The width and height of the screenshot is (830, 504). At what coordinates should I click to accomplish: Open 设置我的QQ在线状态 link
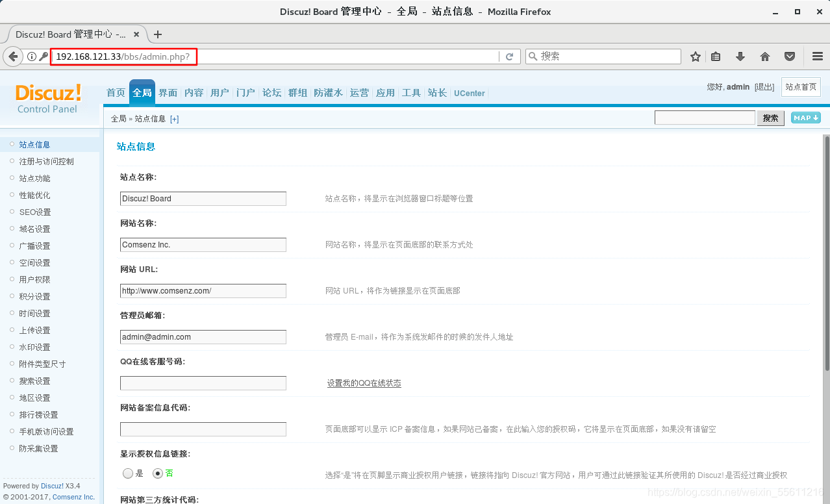coord(364,383)
